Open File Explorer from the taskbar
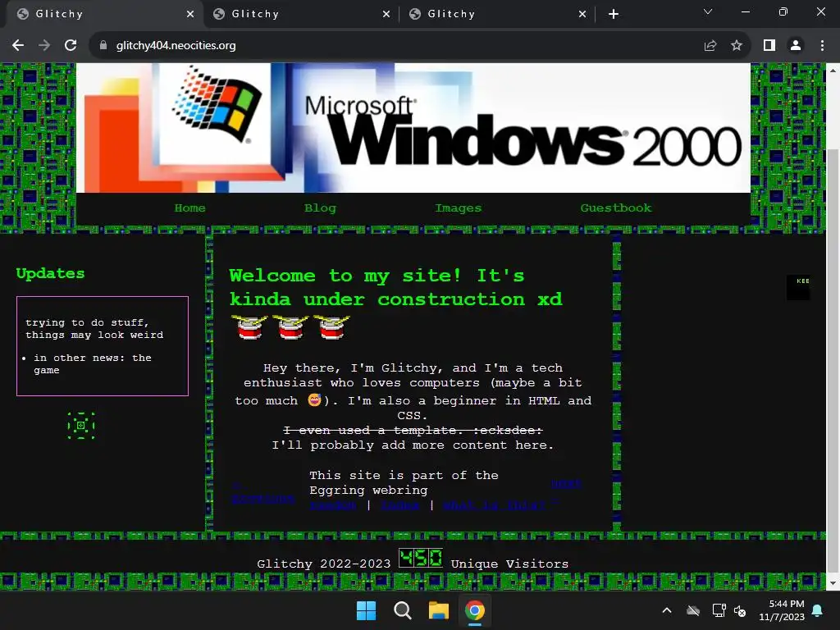The width and height of the screenshot is (840, 630). coord(438,610)
